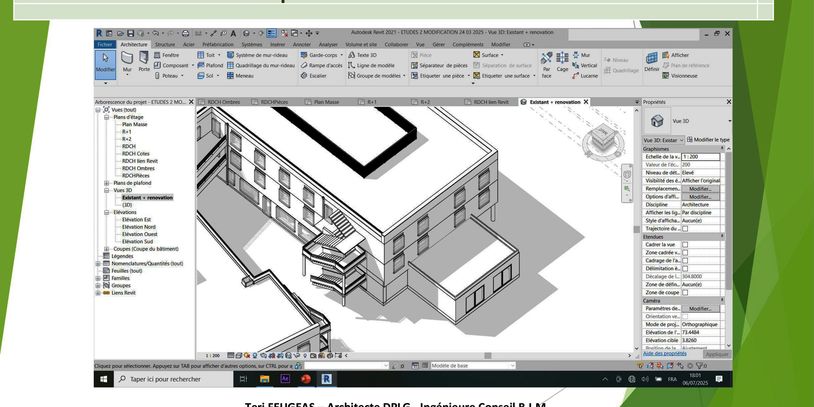
Task: Select the Par face opening tool
Action: 546,64
